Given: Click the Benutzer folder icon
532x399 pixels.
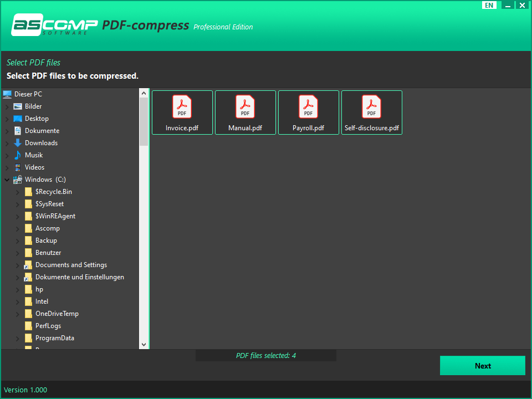Looking at the screenshot, I should coord(28,253).
